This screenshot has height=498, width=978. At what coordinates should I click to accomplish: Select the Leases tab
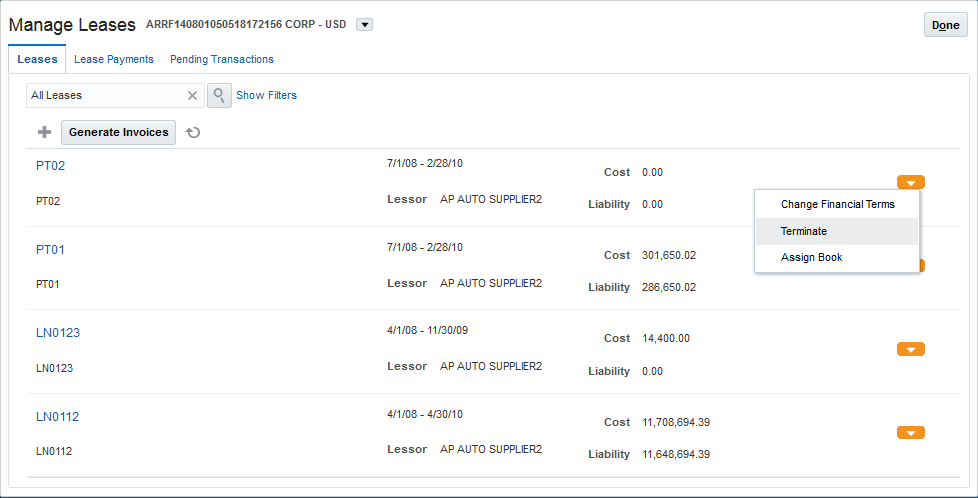[x=37, y=59]
